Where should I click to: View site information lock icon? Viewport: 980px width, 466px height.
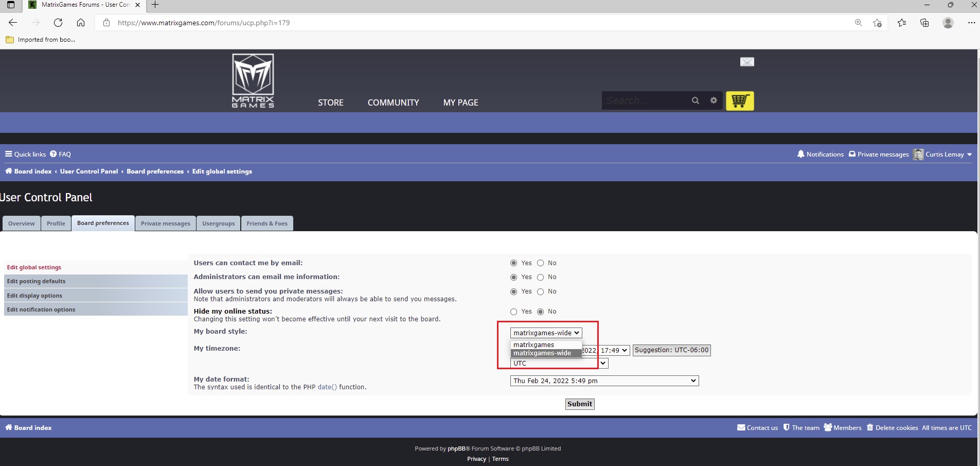[106, 23]
